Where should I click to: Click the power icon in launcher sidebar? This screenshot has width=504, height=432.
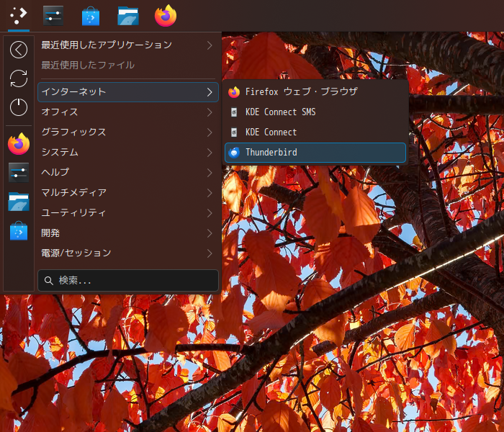click(19, 107)
